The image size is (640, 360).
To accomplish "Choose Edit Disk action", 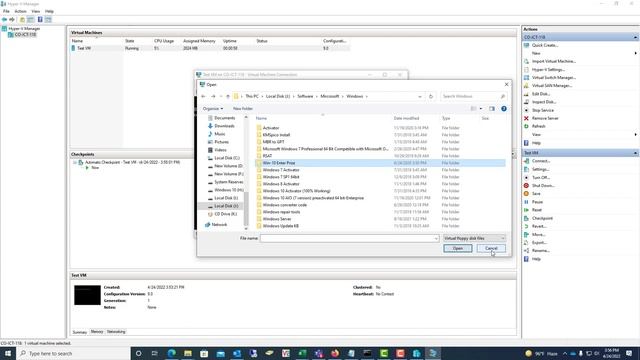I will pyautogui.click(x=540, y=94).
